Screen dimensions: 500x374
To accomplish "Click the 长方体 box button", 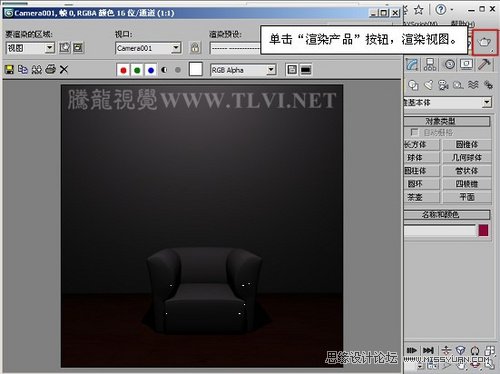I will pyautogui.click(x=422, y=144).
